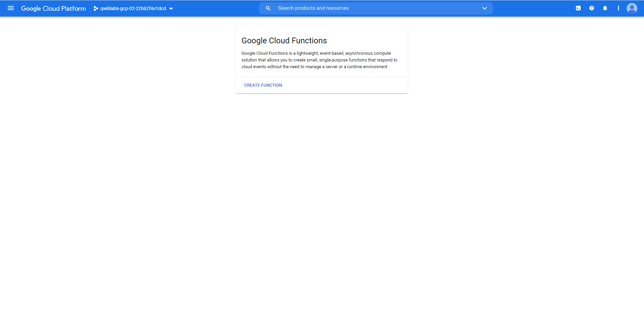This screenshot has height=315, width=644.
Task: Click the CREATE FUNCTION button
Action: tap(263, 85)
